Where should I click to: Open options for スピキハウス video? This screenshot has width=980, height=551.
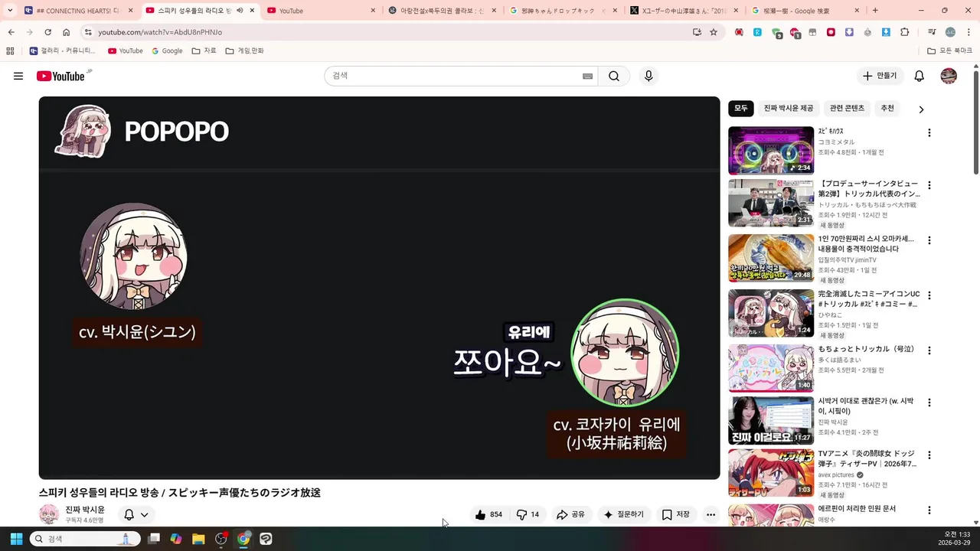(929, 132)
